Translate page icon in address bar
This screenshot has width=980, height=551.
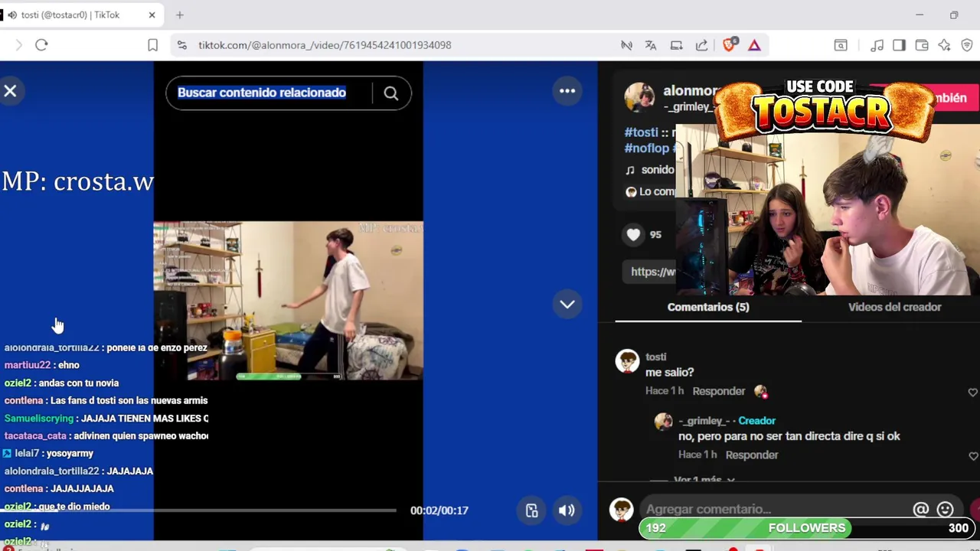coord(651,45)
